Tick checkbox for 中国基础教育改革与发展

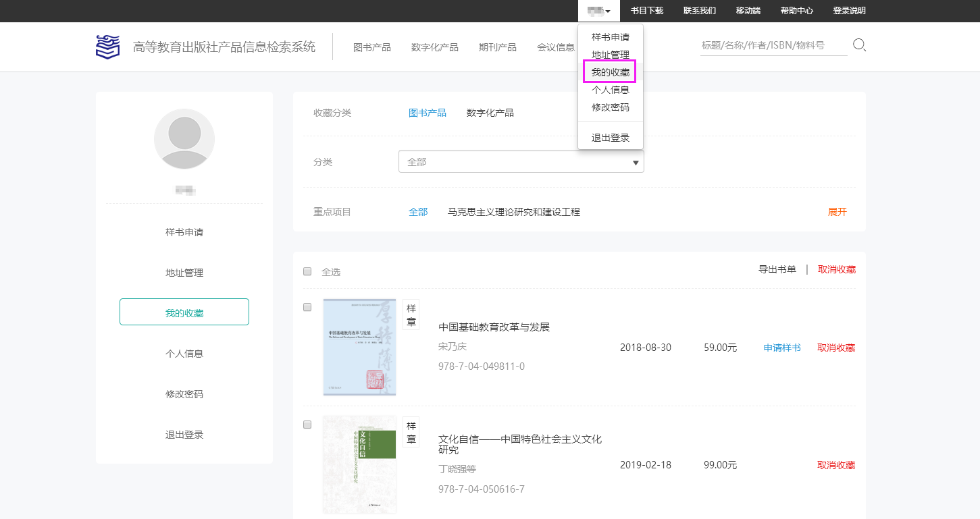point(307,307)
